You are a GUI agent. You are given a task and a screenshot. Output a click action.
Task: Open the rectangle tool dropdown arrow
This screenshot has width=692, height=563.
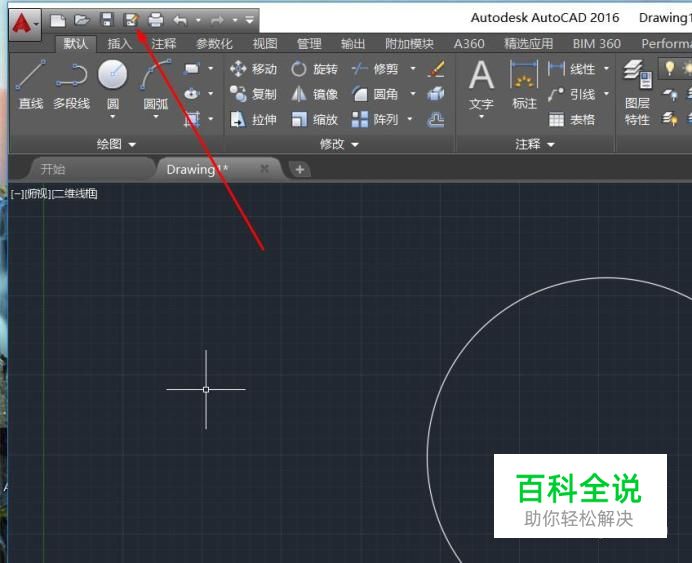(211, 68)
